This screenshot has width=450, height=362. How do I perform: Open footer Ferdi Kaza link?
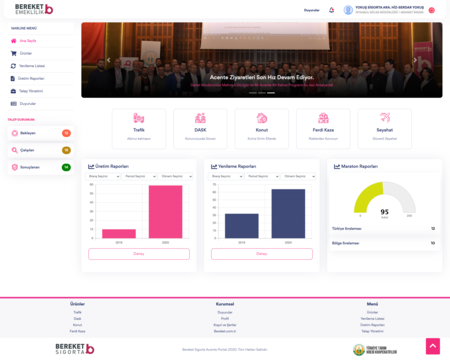pyautogui.click(x=77, y=331)
